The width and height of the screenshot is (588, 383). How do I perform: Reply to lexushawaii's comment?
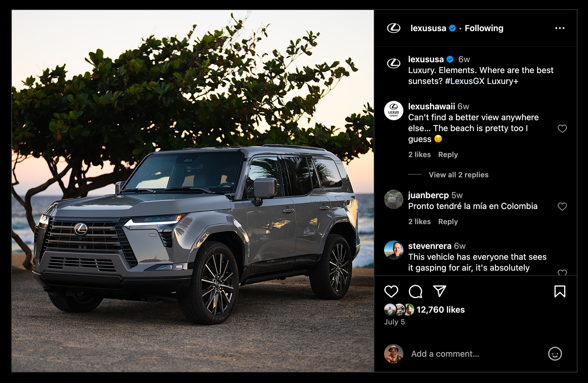pyautogui.click(x=448, y=155)
